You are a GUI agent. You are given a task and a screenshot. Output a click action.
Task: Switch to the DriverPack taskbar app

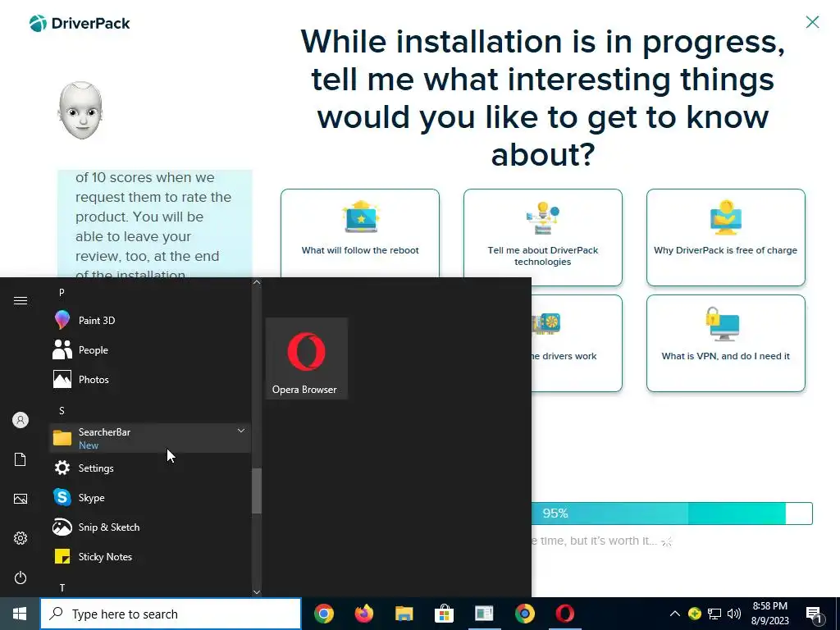click(x=484, y=614)
